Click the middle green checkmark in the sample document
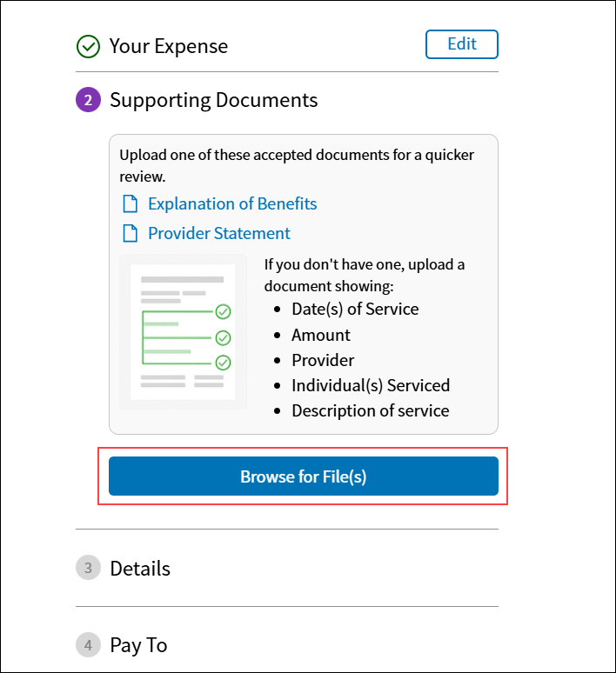 coord(223,337)
